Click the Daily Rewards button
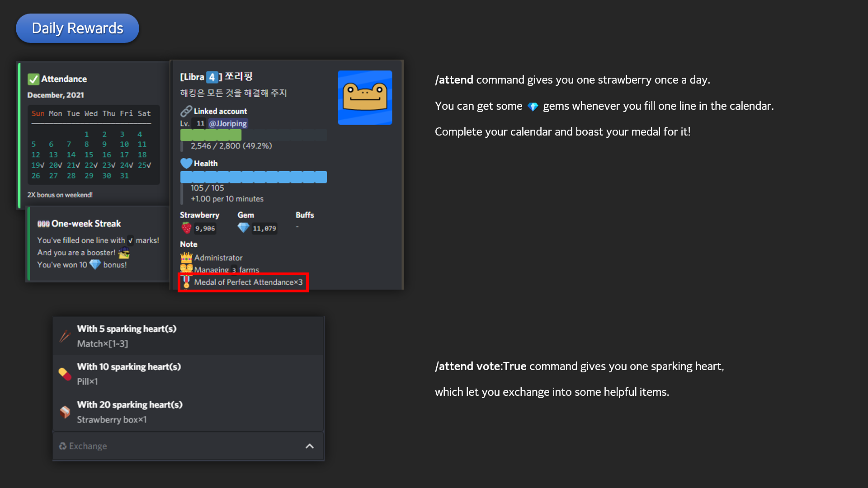The width and height of the screenshot is (868, 488). pos(77,28)
